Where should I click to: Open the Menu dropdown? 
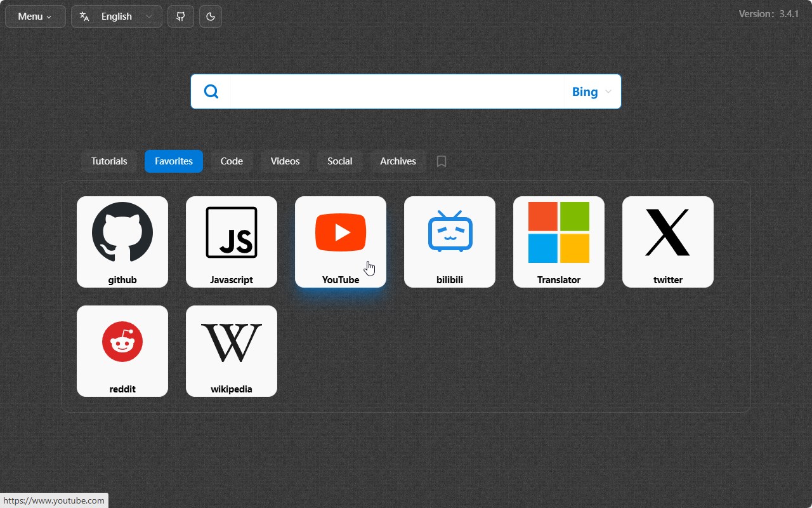35,16
